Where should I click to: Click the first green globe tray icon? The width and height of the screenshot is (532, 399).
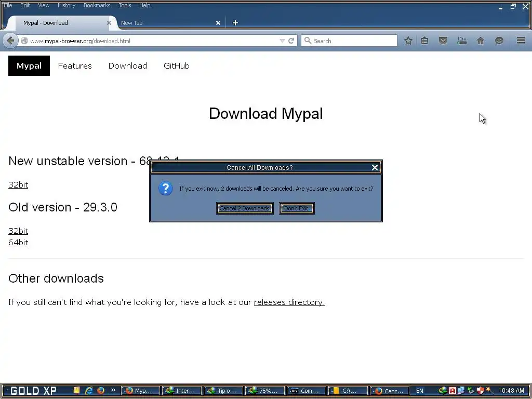(x=443, y=391)
